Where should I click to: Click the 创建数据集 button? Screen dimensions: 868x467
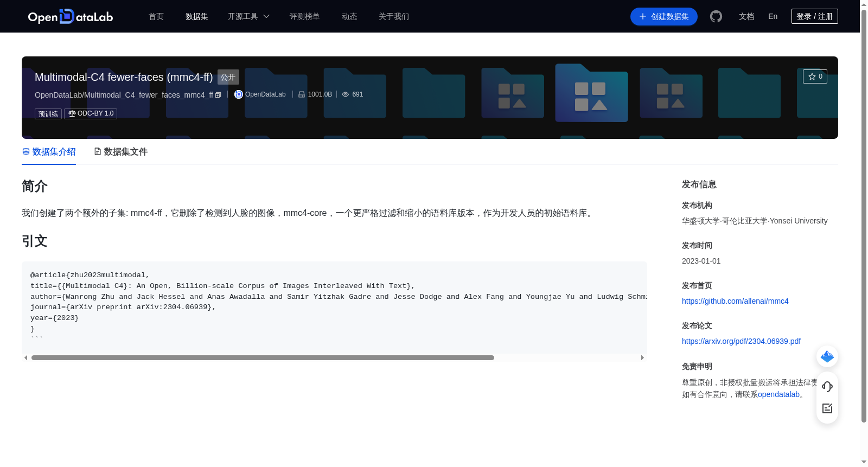coord(664,16)
